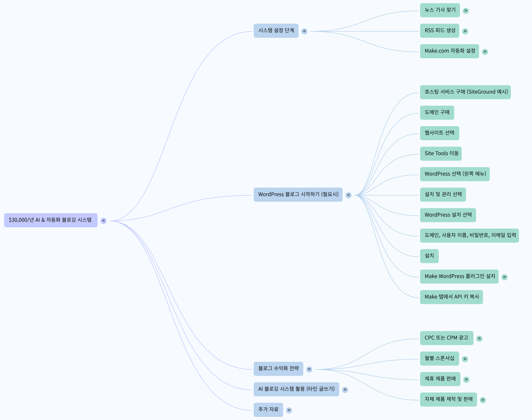Select the 설치 node

coord(429,256)
